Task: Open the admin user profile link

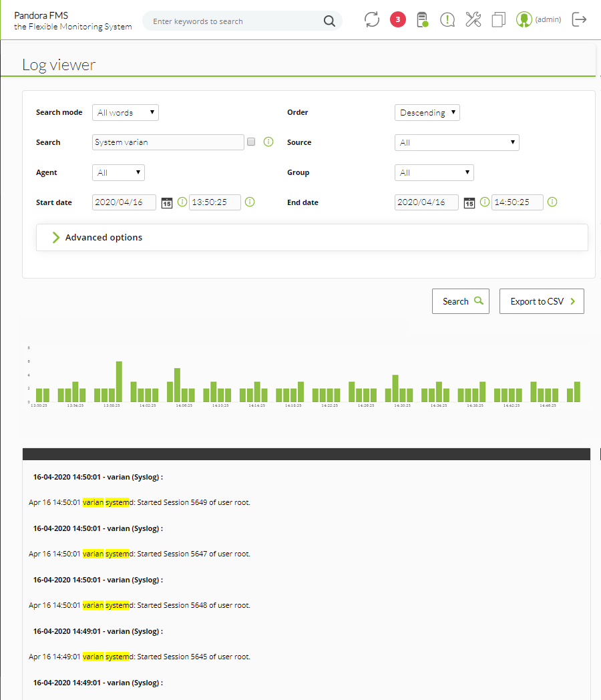Action: 538,19
